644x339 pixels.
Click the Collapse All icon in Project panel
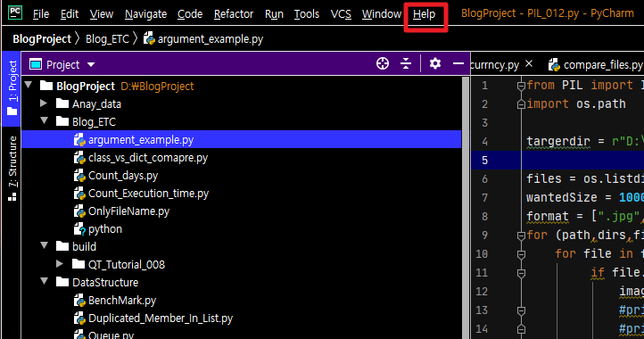[406, 63]
